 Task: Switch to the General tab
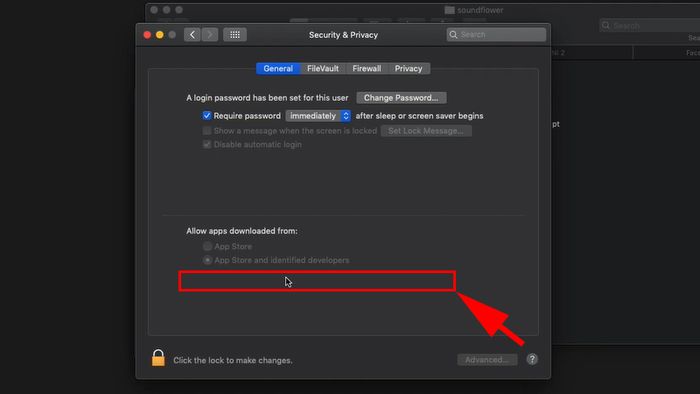[278, 68]
